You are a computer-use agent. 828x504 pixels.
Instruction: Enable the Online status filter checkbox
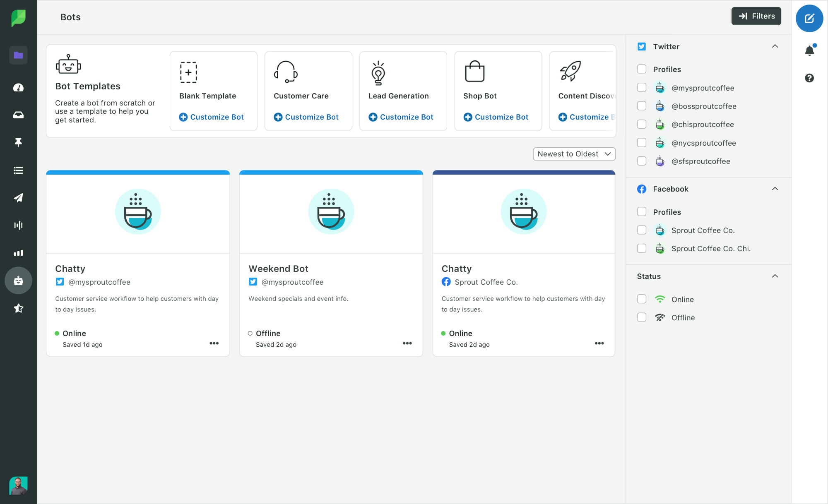point(641,299)
